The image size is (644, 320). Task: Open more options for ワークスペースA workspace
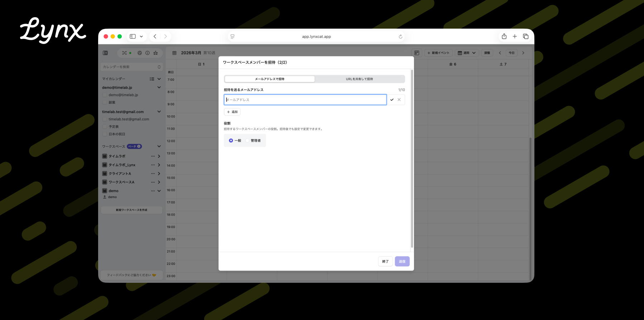point(153,182)
